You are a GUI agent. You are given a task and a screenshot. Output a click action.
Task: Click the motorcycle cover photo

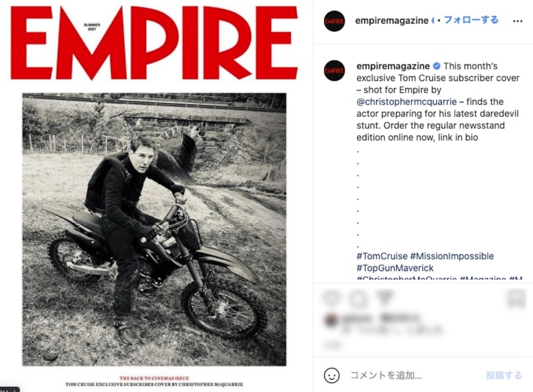(x=154, y=230)
